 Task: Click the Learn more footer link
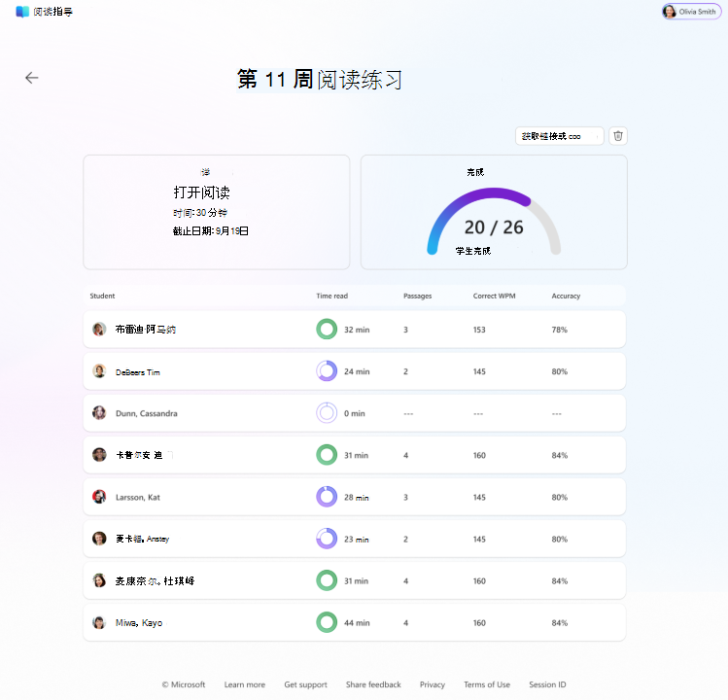point(245,684)
